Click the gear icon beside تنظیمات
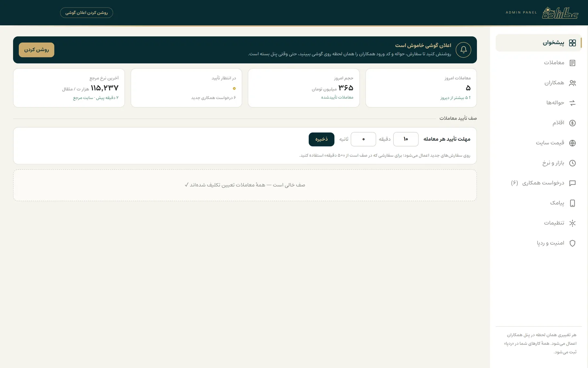 click(572, 223)
